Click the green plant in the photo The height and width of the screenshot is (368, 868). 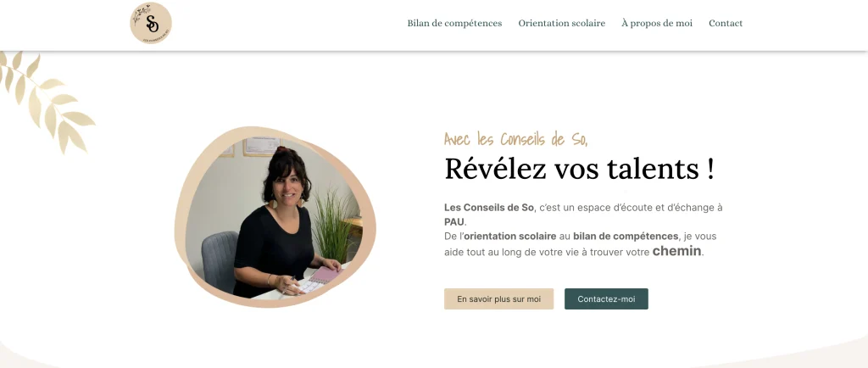(x=332, y=226)
